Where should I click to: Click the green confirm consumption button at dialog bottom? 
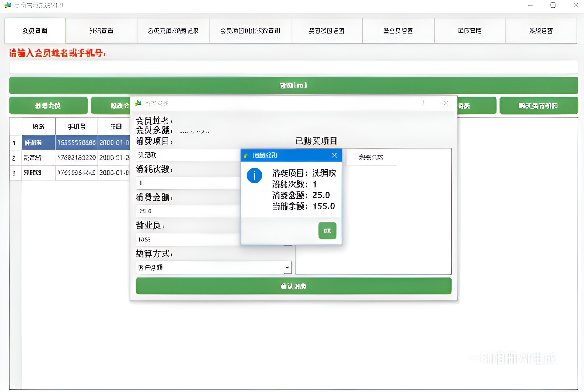click(x=293, y=286)
